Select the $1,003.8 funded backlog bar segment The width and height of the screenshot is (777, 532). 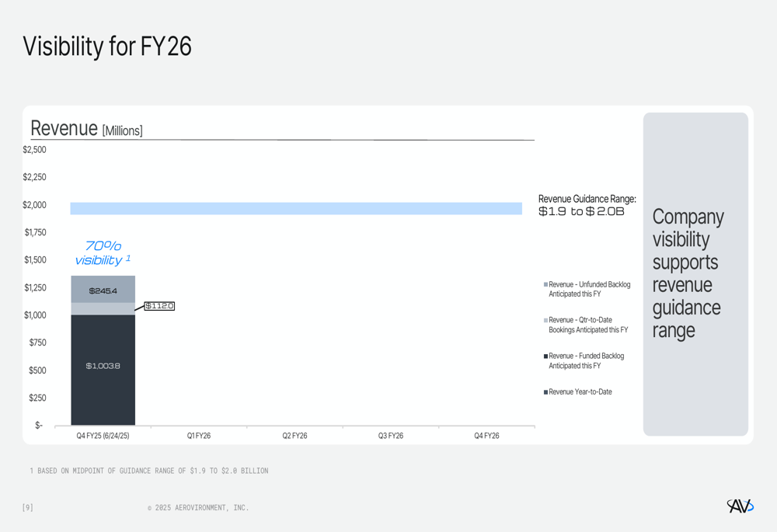point(103,370)
